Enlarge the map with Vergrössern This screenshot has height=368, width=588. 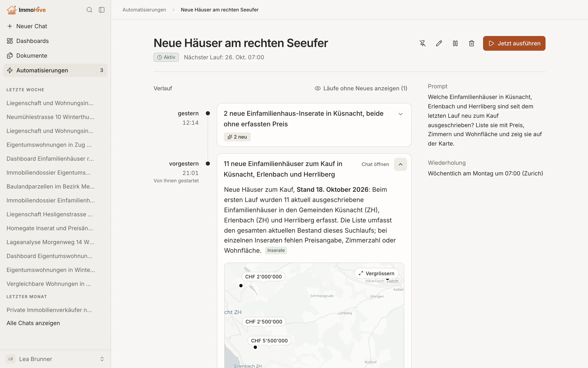click(376, 273)
